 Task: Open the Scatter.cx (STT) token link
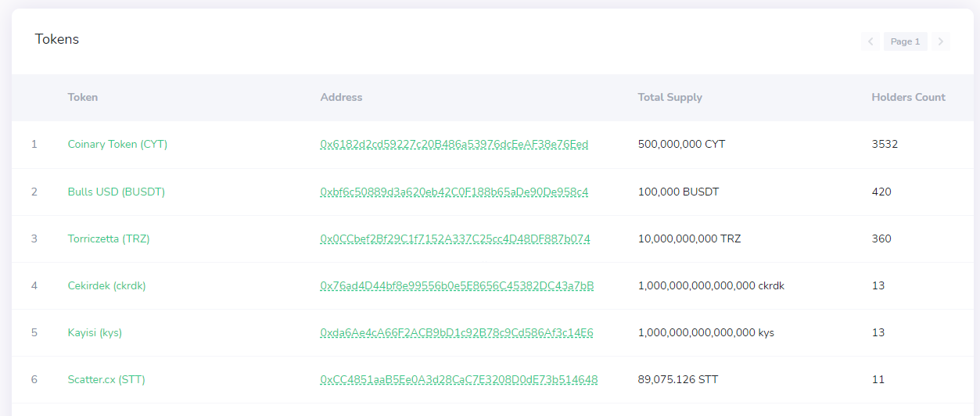(x=106, y=379)
